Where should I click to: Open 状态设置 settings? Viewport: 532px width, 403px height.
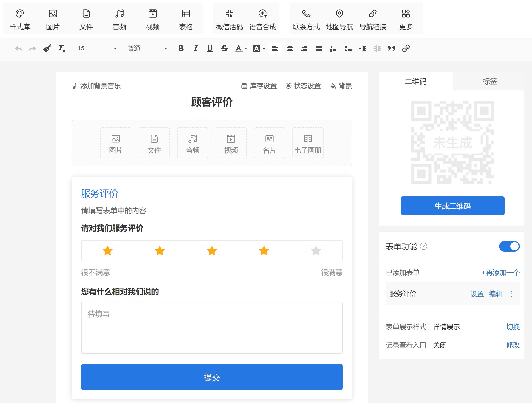(303, 86)
